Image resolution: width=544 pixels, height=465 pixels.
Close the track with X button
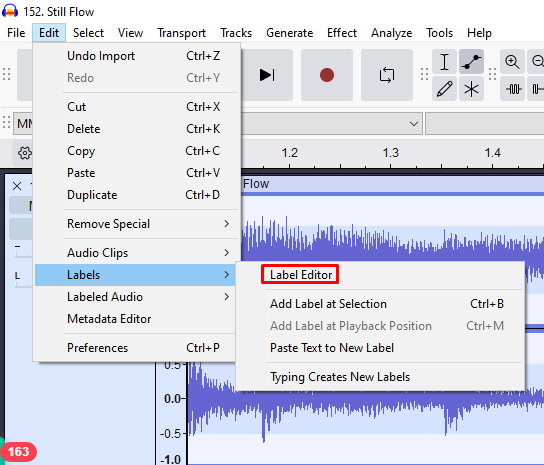click(17, 186)
